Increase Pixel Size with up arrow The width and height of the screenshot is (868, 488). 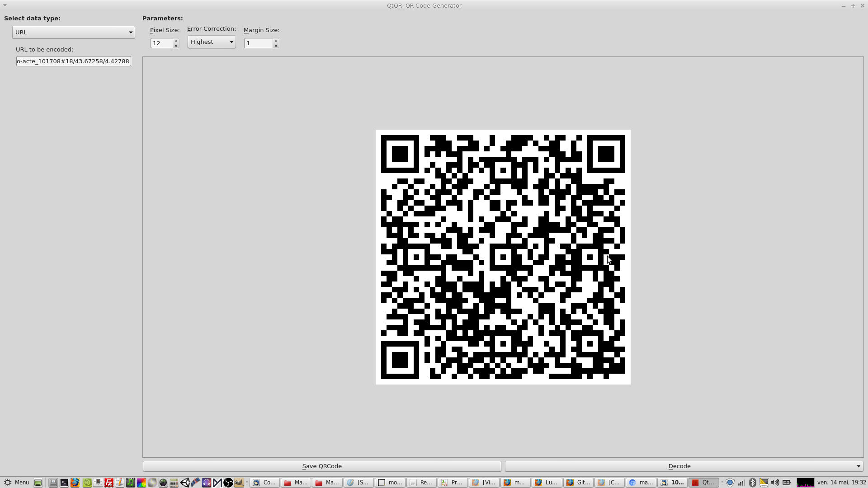point(176,41)
